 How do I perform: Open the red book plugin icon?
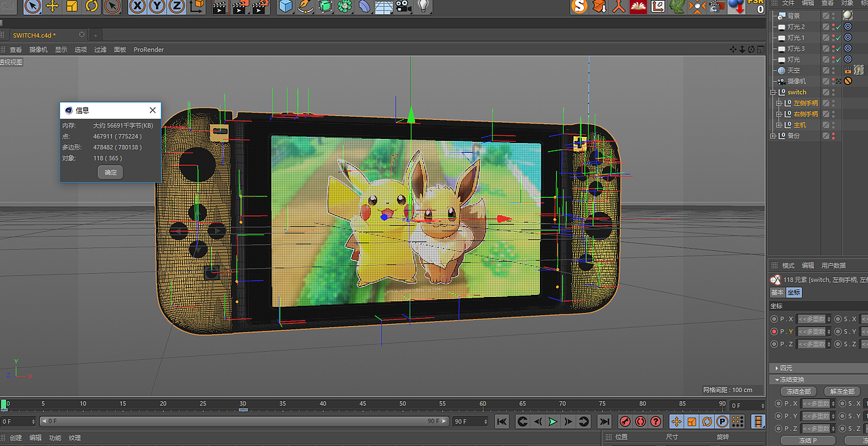click(638, 6)
